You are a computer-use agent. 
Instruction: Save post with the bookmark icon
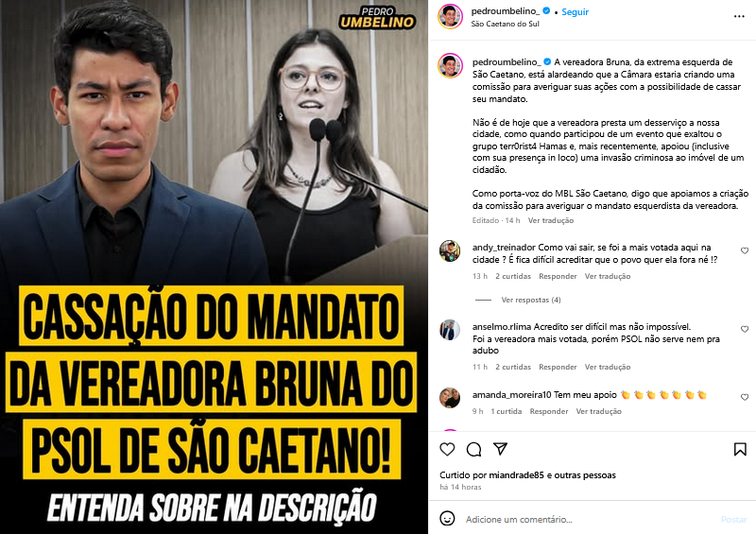(740, 449)
